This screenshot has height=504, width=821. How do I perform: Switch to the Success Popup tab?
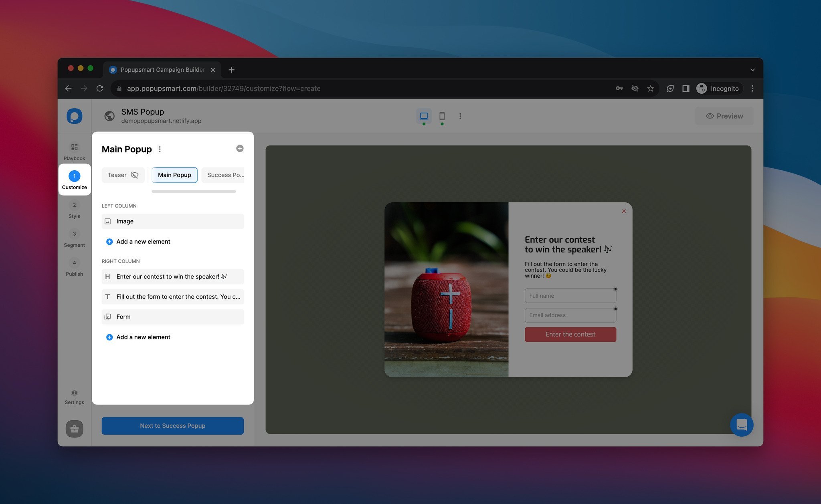(x=225, y=175)
